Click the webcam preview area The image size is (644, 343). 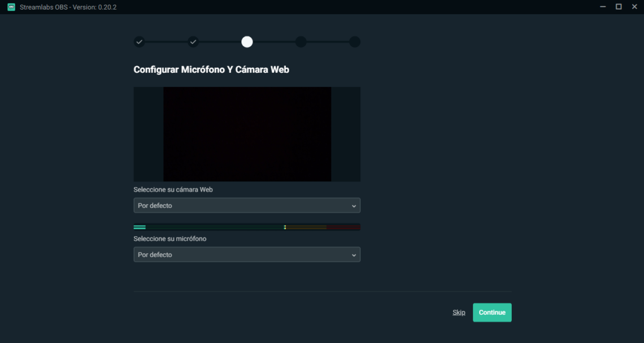tap(247, 134)
